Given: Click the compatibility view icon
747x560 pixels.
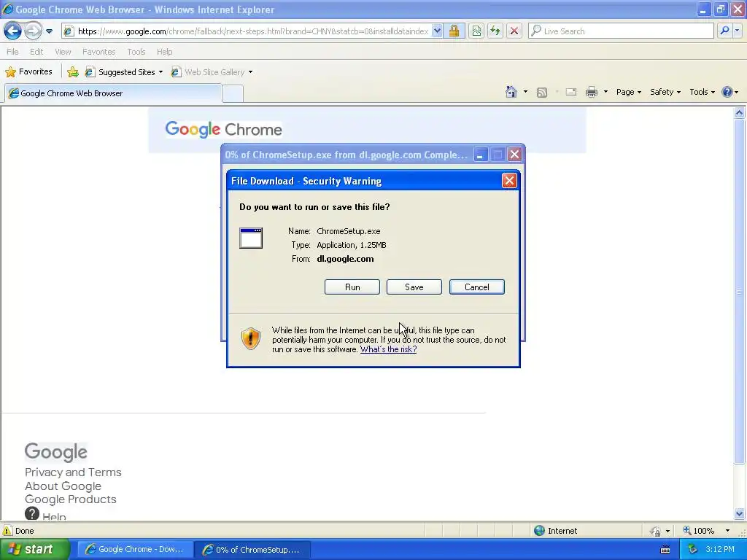Looking at the screenshot, I should (476, 31).
